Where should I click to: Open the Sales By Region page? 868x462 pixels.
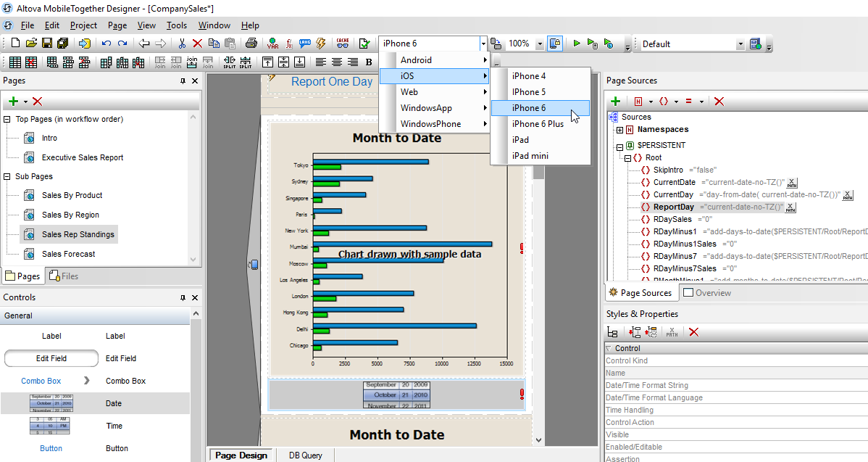pos(70,215)
